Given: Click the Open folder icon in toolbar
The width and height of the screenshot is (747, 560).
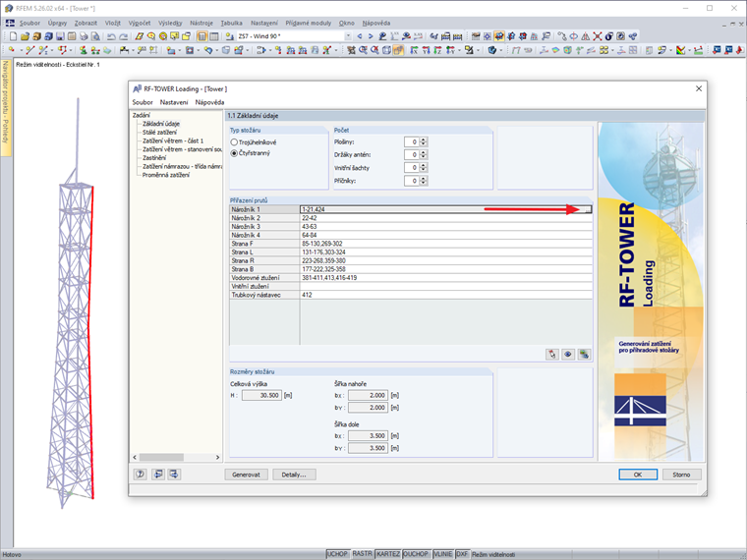Looking at the screenshot, I should point(25,36).
